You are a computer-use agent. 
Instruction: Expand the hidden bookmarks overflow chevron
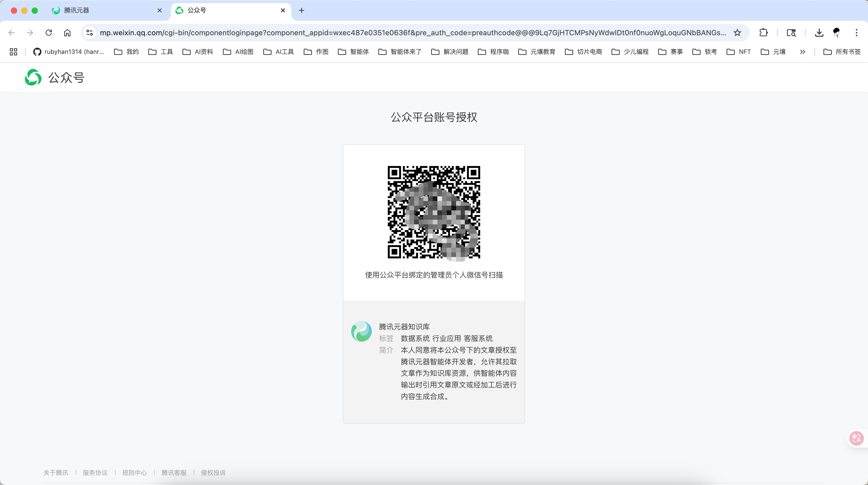[x=803, y=52]
